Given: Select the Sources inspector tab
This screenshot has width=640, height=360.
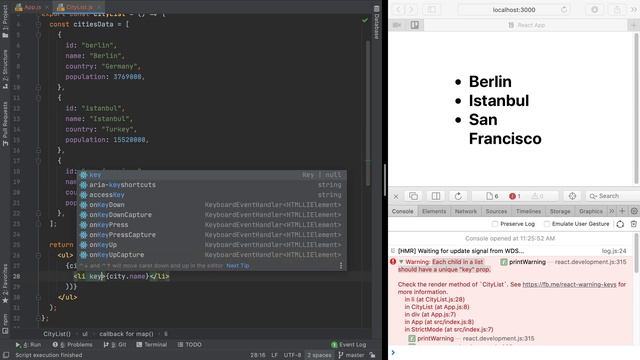Looking at the screenshot, I should 496,211.
